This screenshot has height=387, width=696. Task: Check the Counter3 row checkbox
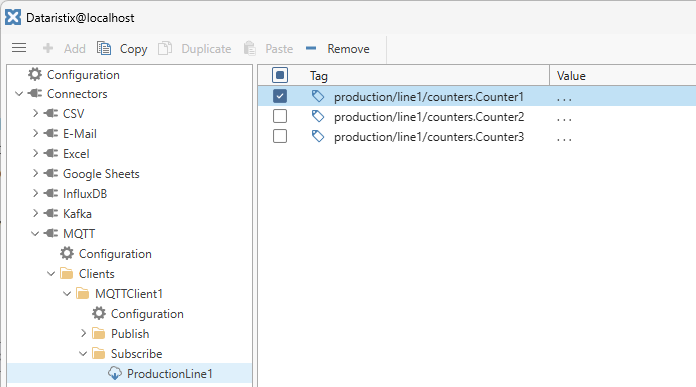click(x=280, y=136)
